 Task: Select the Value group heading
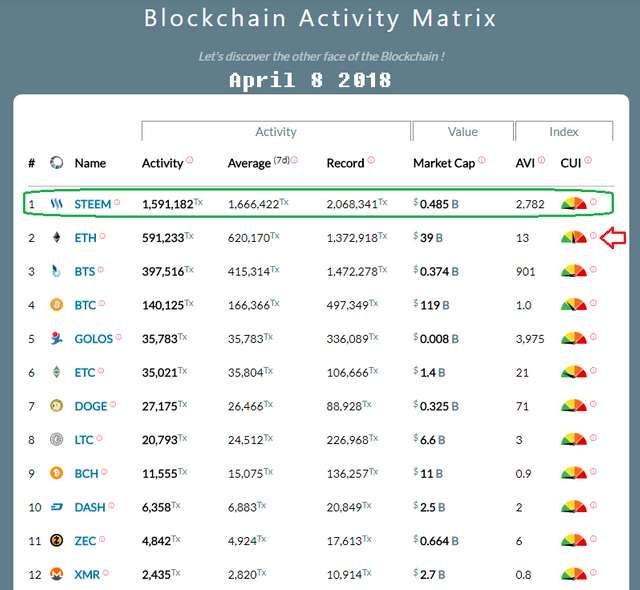(x=463, y=131)
